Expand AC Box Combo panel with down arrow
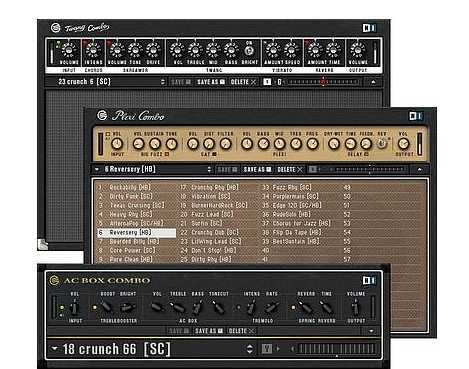 point(371,331)
